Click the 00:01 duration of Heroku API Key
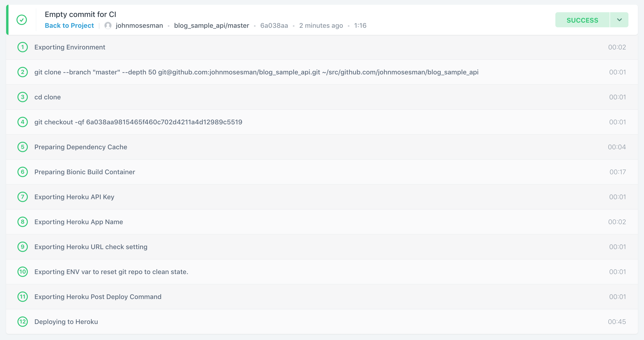This screenshot has height=340, width=644. pos(618,197)
